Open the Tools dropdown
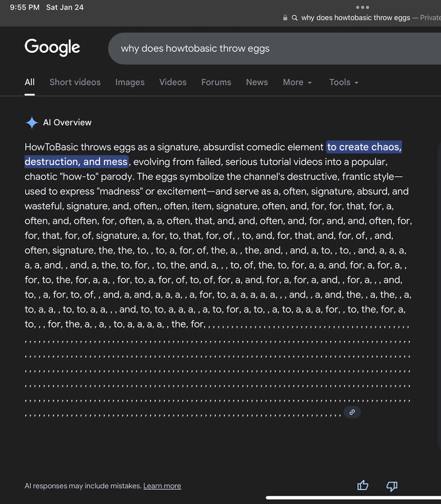This screenshot has width=441, height=504. coord(343,83)
